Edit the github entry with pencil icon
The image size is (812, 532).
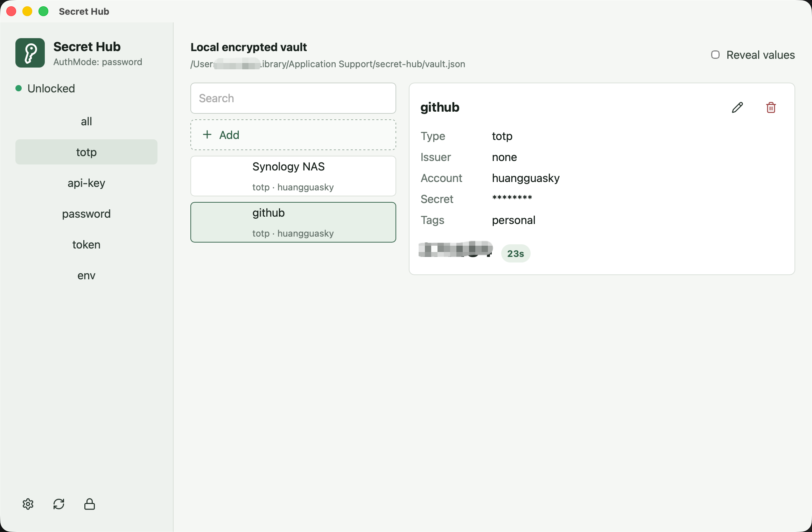tap(737, 107)
